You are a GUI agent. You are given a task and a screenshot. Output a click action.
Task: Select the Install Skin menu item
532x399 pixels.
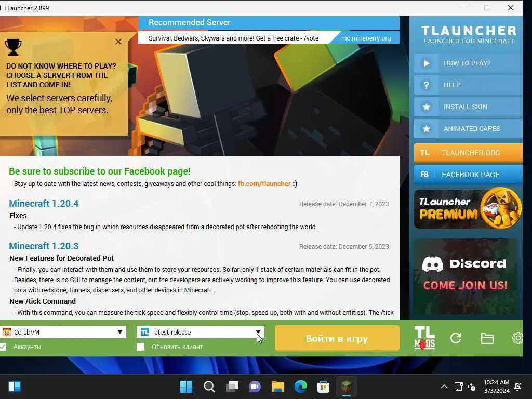pos(468,107)
